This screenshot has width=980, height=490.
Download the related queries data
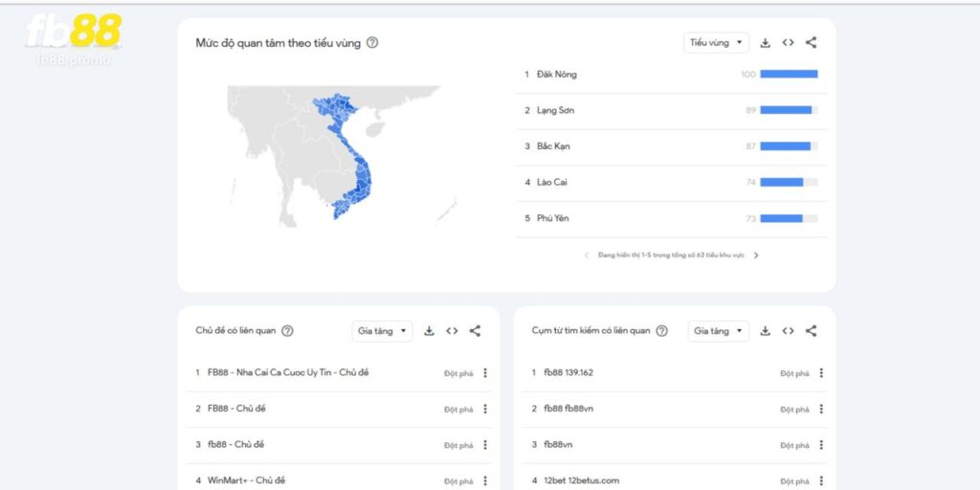pyautogui.click(x=765, y=331)
